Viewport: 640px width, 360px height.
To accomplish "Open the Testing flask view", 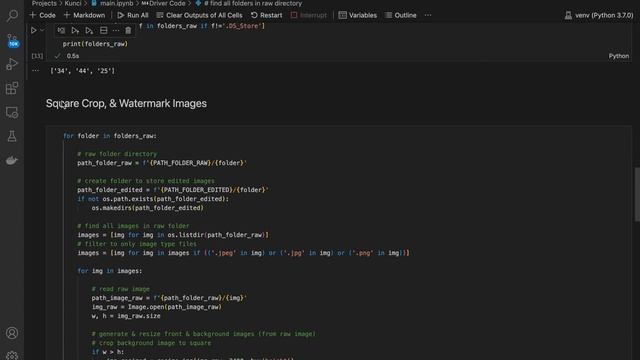I will [x=12, y=136].
